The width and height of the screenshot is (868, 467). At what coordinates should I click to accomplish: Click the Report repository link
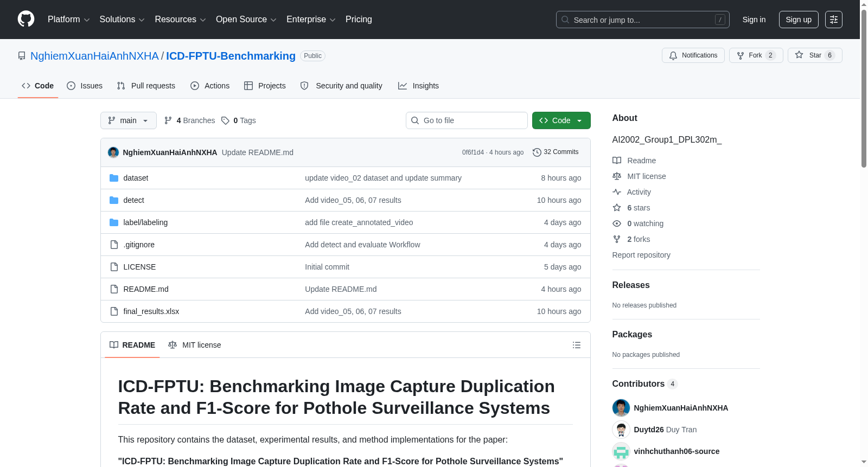point(641,255)
